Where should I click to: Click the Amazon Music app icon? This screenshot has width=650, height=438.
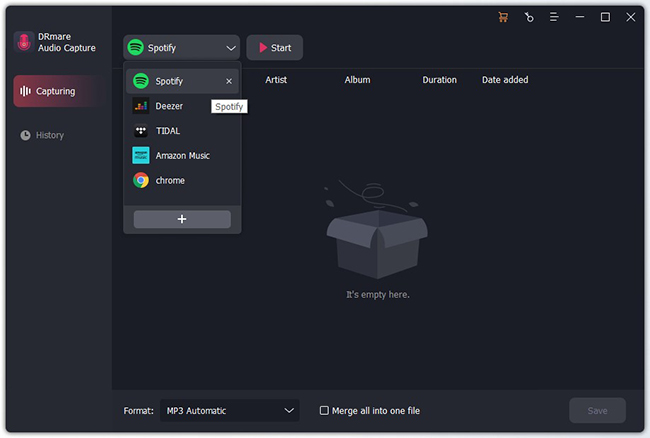(x=141, y=155)
